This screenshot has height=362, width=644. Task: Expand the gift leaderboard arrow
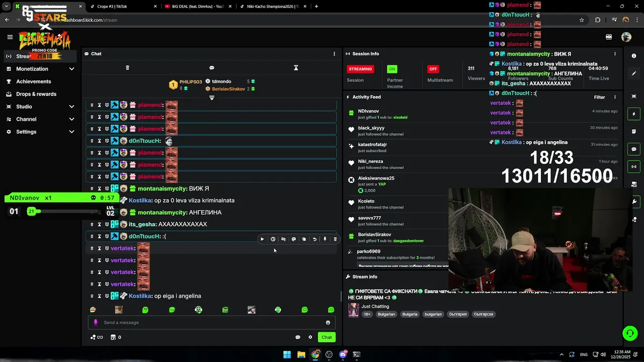coord(212,98)
